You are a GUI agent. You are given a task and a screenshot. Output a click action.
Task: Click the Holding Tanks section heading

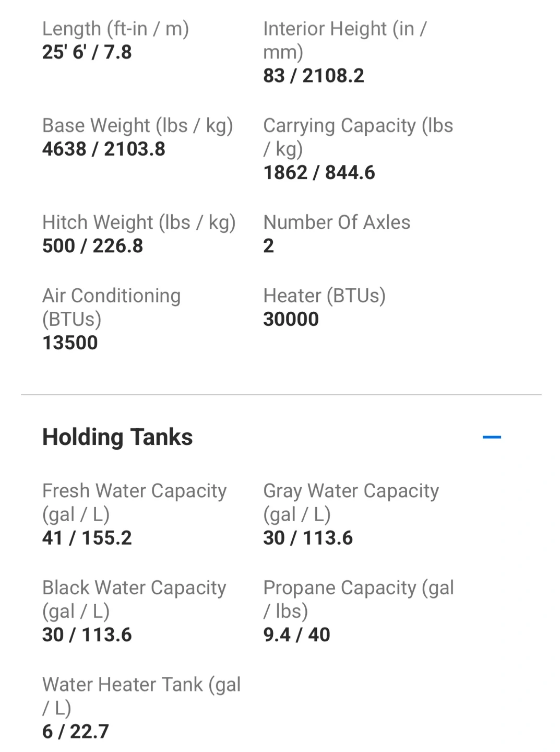point(117,437)
